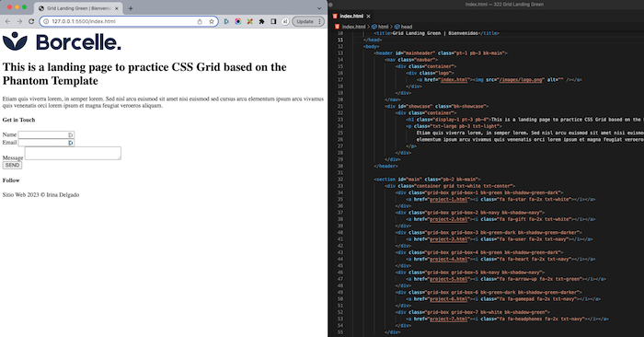Open the green-red cross extension icon
Screen dimensions: 644x337
(249, 21)
